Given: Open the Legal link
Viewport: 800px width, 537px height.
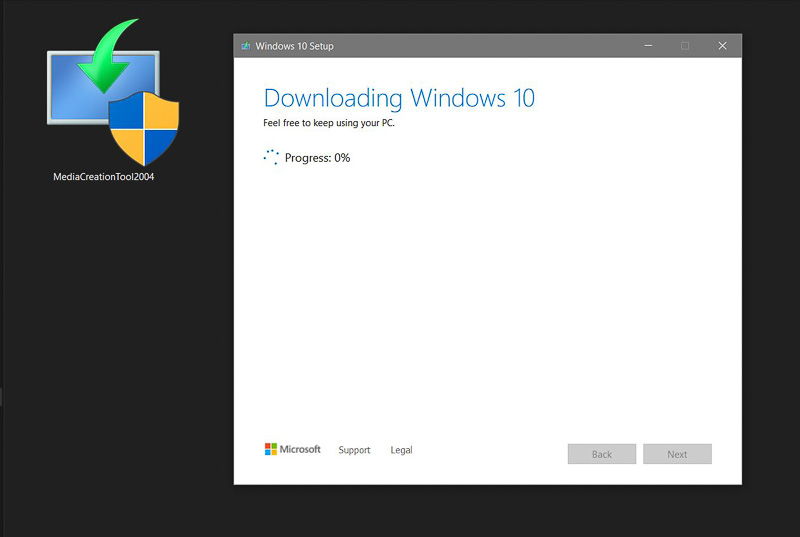Looking at the screenshot, I should coord(401,451).
